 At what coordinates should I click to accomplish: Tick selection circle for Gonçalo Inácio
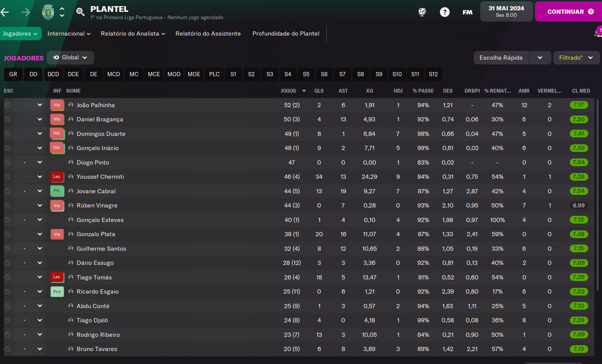pos(8,148)
